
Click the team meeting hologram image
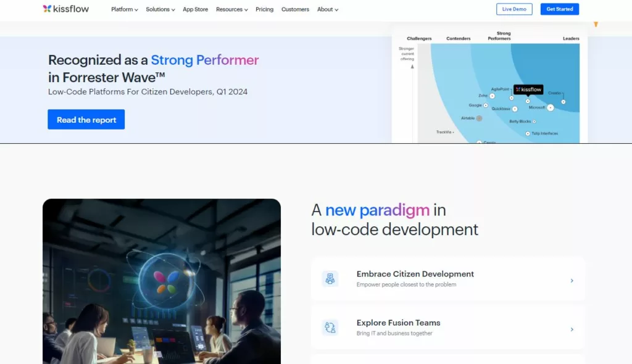point(162,281)
